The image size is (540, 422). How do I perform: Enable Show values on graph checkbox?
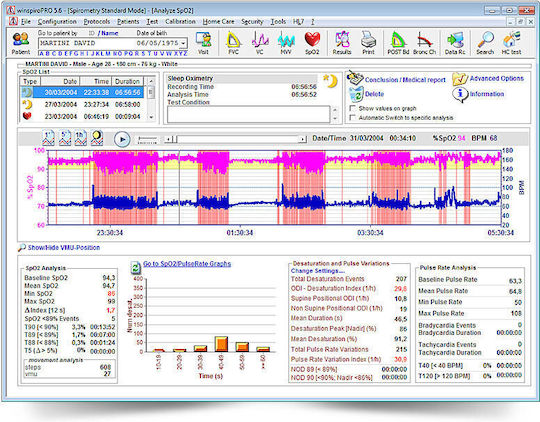[352, 108]
